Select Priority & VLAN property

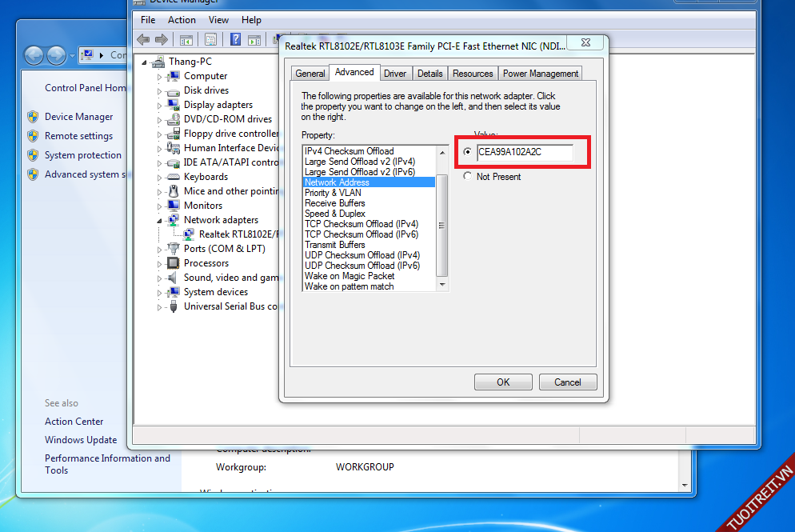coord(333,193)
